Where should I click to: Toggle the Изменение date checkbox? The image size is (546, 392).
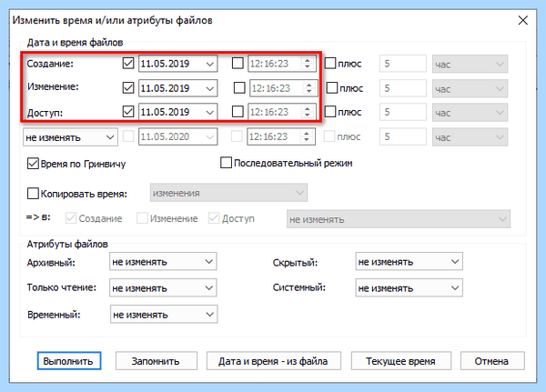click(128, 87)
